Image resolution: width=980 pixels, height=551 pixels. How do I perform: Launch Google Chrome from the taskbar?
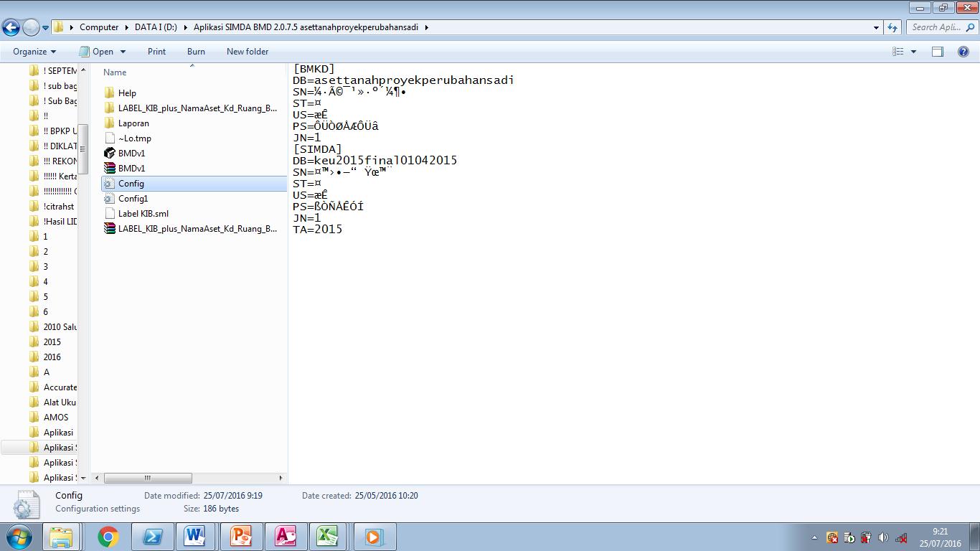click(108, 537)
